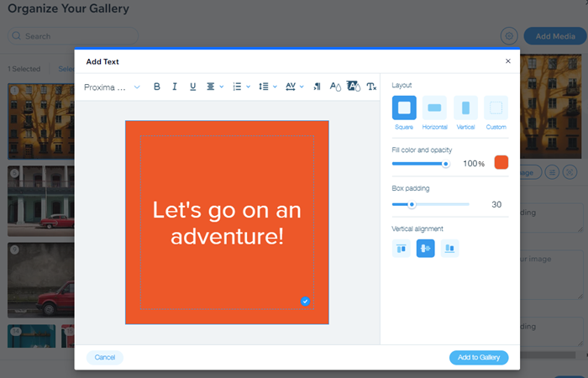The image size is (588, 378).
Task: Click the gallery settings gear icon
Action: pyautogui.click(x=509, y=36)
